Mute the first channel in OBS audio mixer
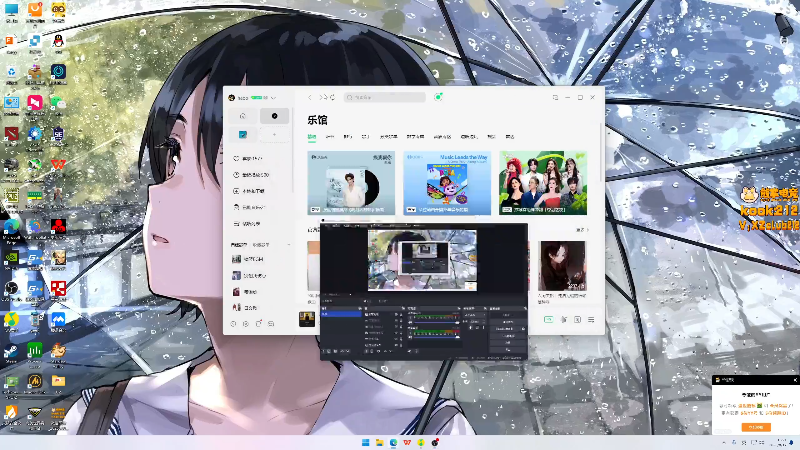The width and height of the screenshot is (800, 450). point(410,322)
